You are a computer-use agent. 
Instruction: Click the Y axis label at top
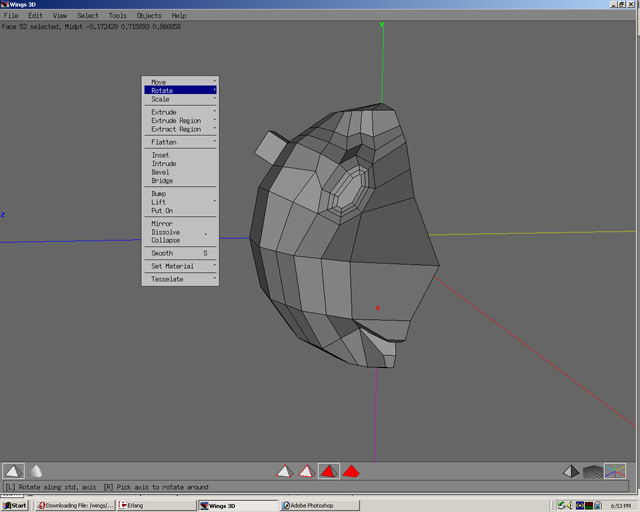[x=382, y=25]
